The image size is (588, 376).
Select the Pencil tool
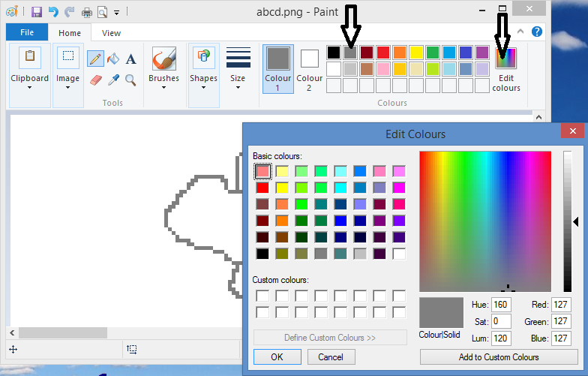pyautogui.click(x=95, y=59)
